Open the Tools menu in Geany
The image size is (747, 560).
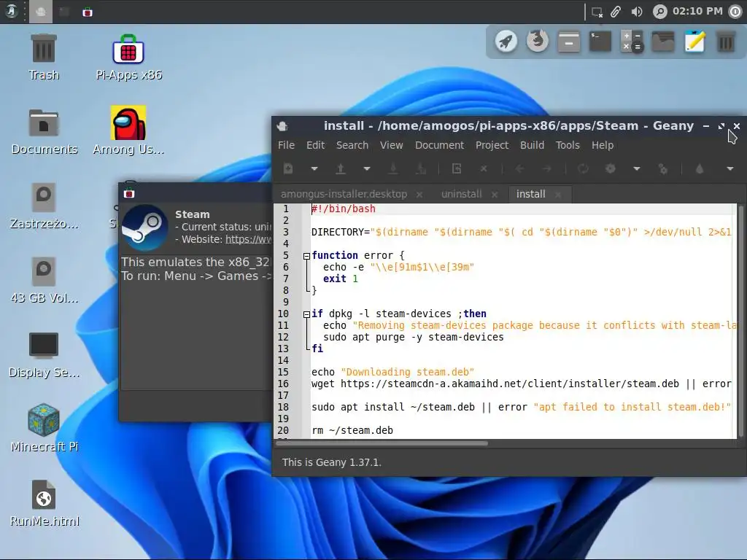(568, 145)
